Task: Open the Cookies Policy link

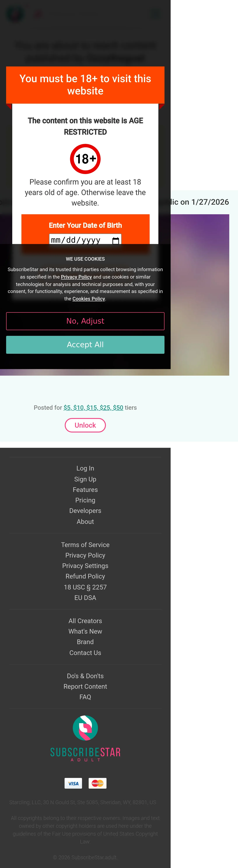Action: tap(89, 299)
